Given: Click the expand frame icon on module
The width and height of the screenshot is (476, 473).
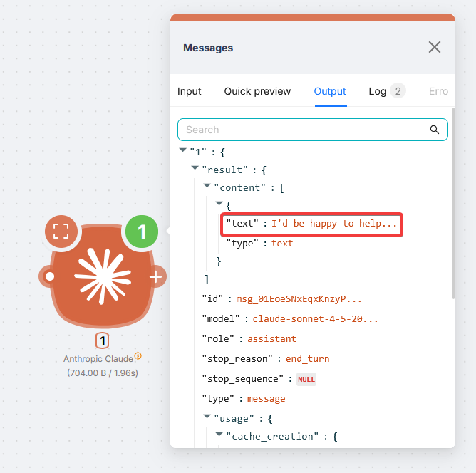Looking at the screenshot, I should (61, 231).
